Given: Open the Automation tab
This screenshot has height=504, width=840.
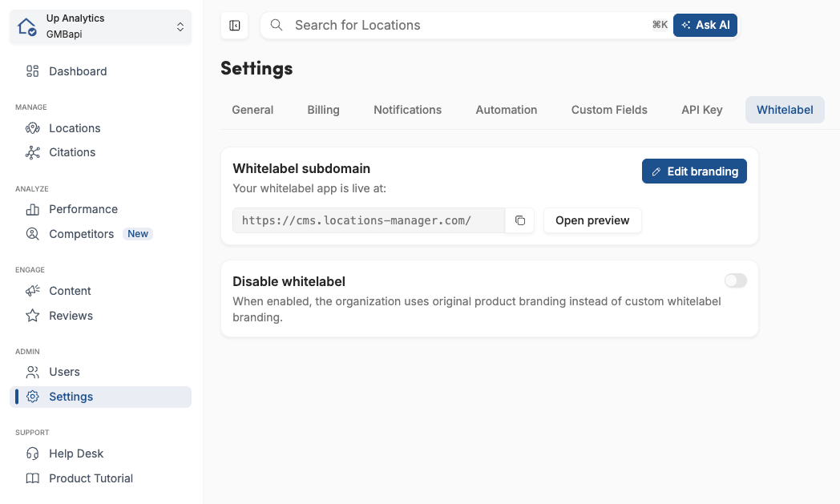Looking at the screenshot, I should click(x=507, y=110).
